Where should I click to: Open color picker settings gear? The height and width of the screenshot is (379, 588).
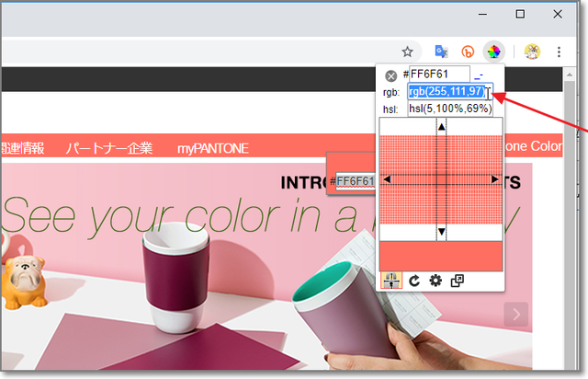coord(435,281)
